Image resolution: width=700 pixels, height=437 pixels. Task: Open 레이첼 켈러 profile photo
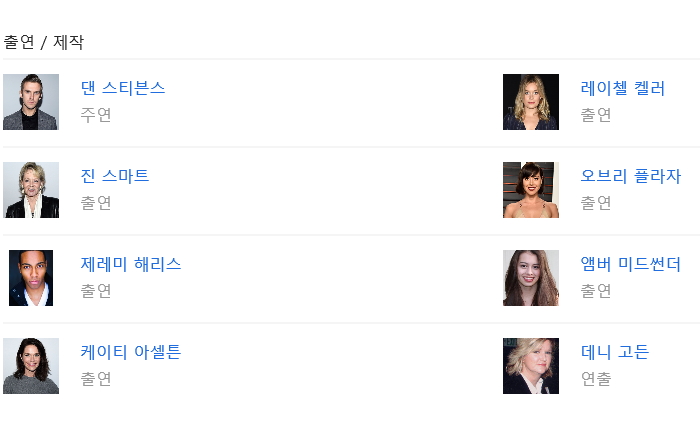(x=531, y=102)
